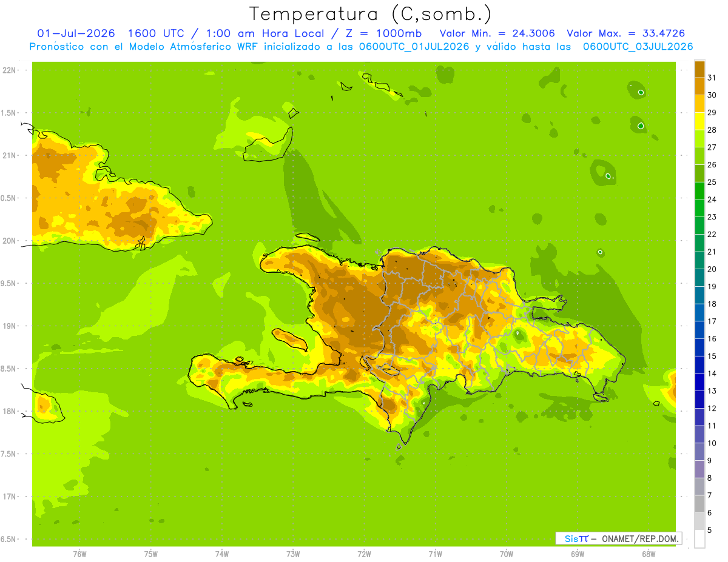Click the '21N' latitude label

pyautogui.click(x=8, y=155)
